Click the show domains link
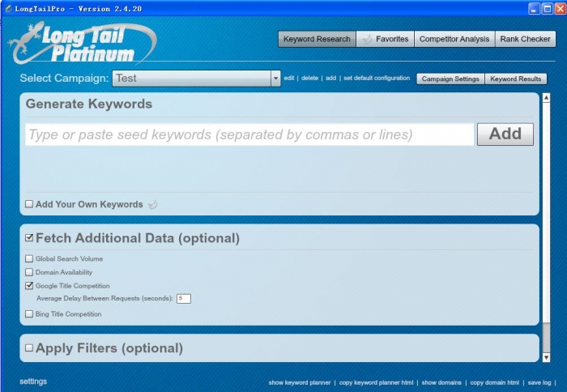The width and height of the screenshot is (567, 392). (441, 382)
